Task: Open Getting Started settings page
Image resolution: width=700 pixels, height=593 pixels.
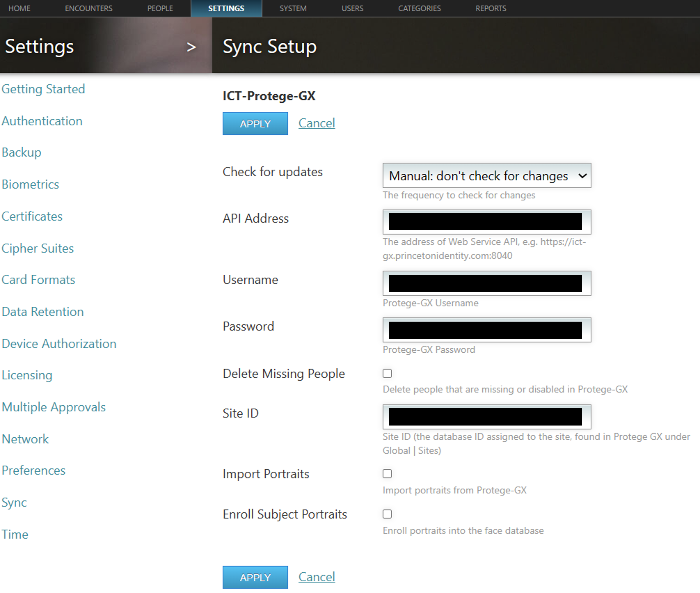Action: (x=43, y=89)
